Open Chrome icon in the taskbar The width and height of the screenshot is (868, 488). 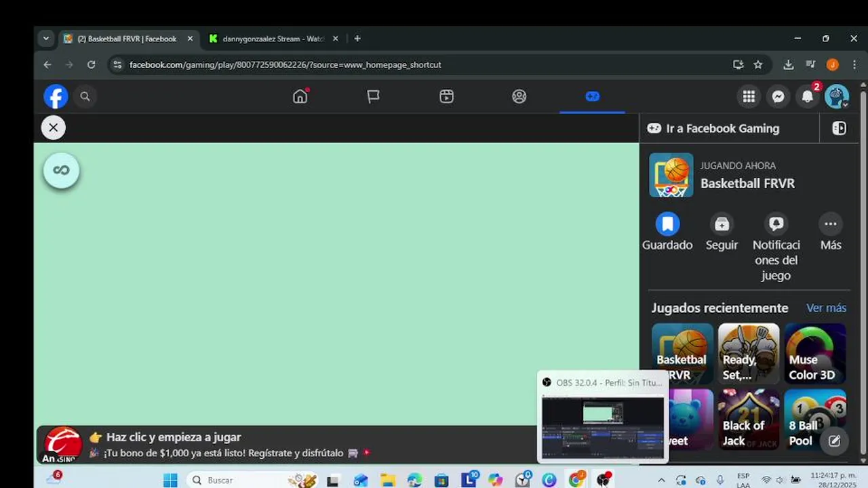coord(576,480)
